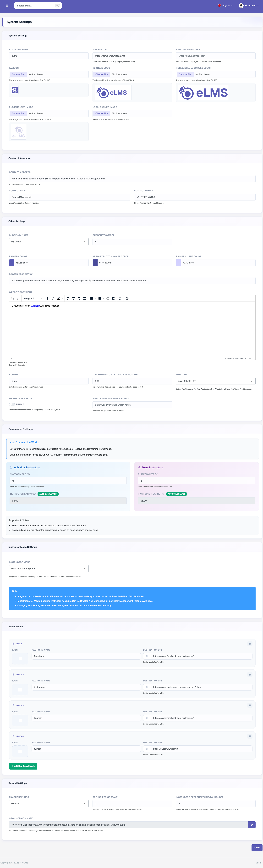Screen dimensions: 263x868
Task: Click the Primary Light Color swatch
Action: 179,263
